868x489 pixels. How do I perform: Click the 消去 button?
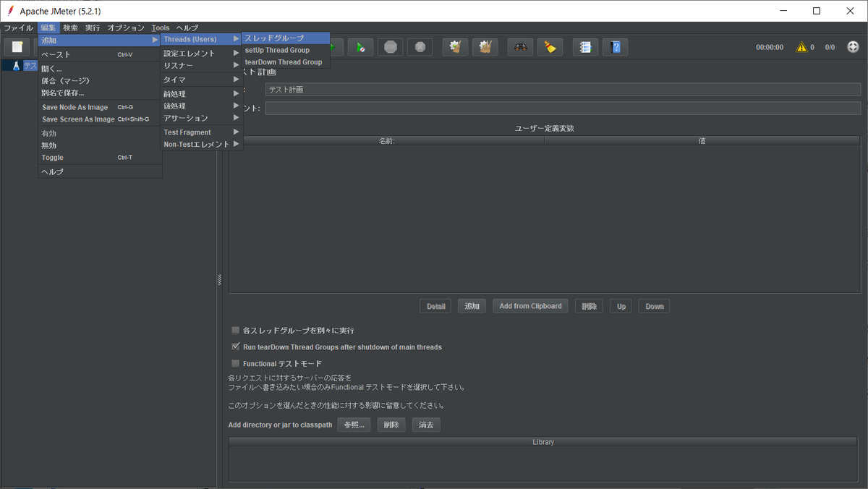[x=426, y=425]
